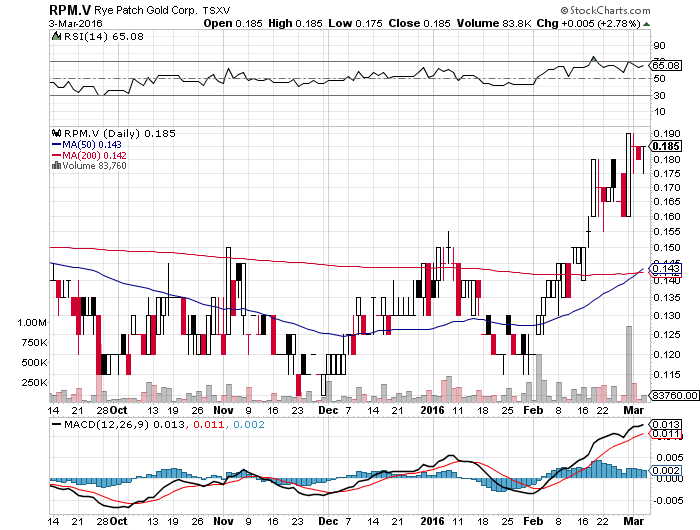This screenshot has width=700, height=530.
Task: Click the 0.002 MACD histogram value tag
Action: click(665, 470)
